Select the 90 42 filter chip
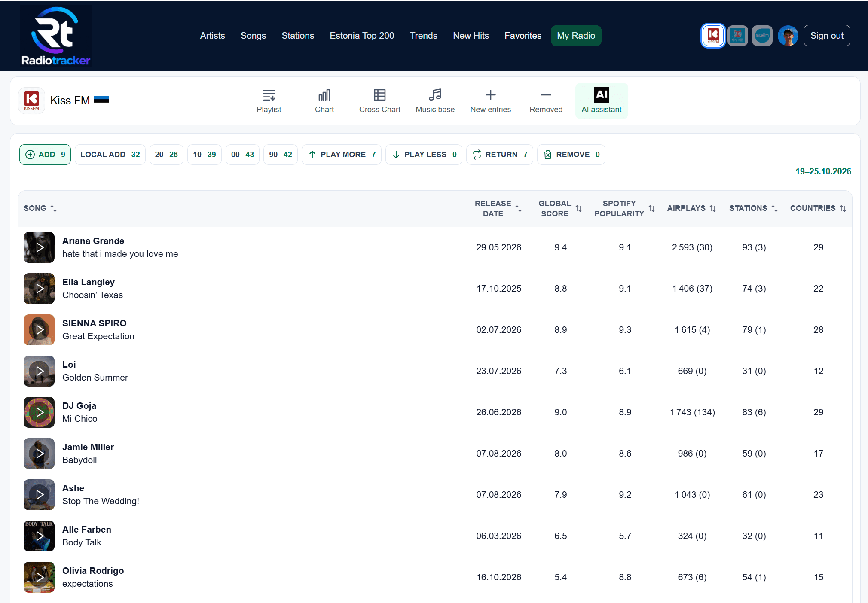Screen dimensions: 868x603 (x=281, y=155)
